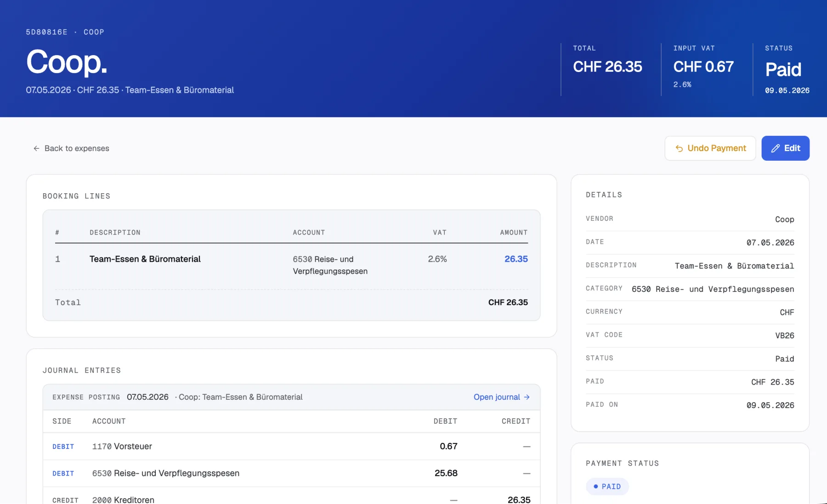Click the 2.6% rate under Input VAT
The image size is (827, 504).
coord(682,84)
